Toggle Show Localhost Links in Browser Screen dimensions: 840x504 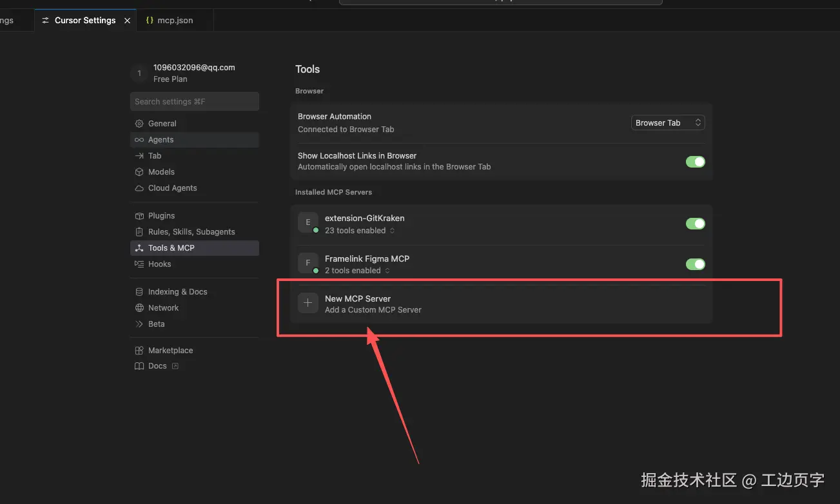tap(695, 162)
